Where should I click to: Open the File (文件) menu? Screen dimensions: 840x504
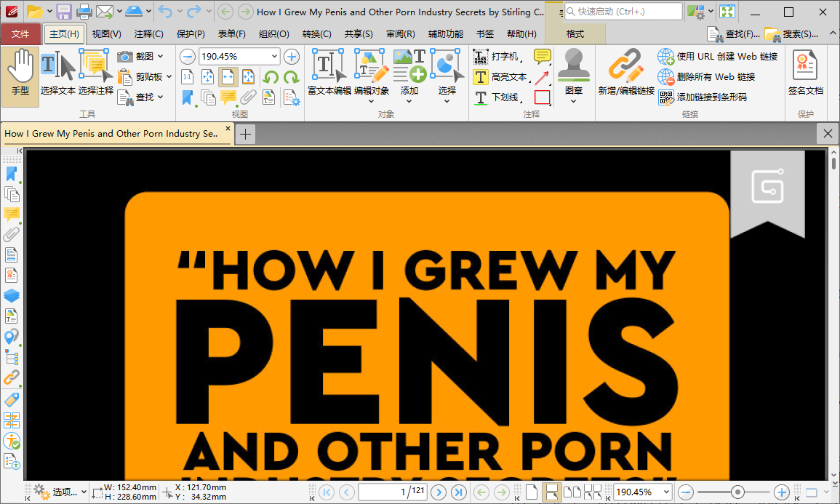coord(20,34)
